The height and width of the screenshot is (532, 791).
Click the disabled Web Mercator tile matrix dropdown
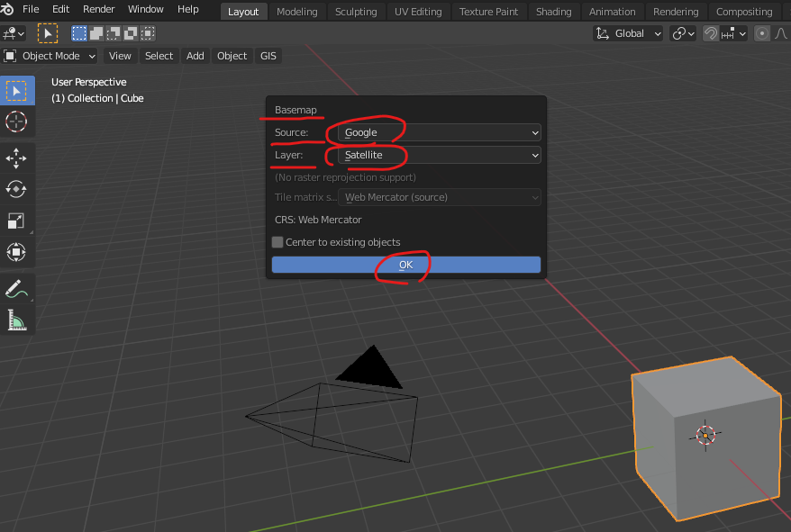click(x=440, y=198)
